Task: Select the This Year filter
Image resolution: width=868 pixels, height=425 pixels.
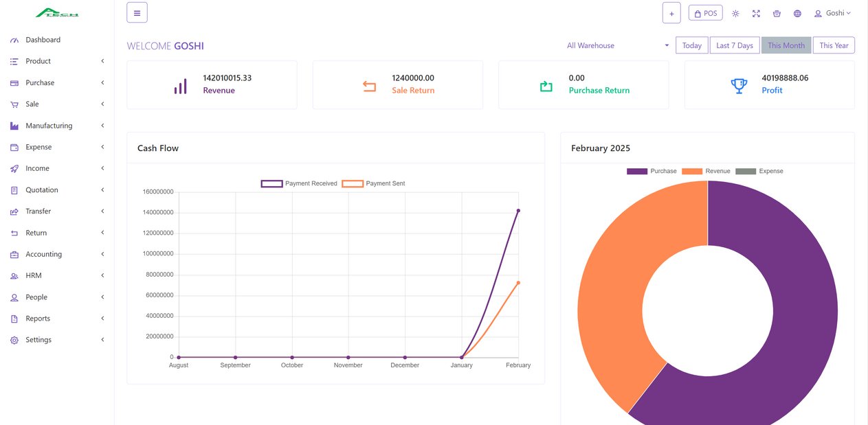Action: (834, 45)
